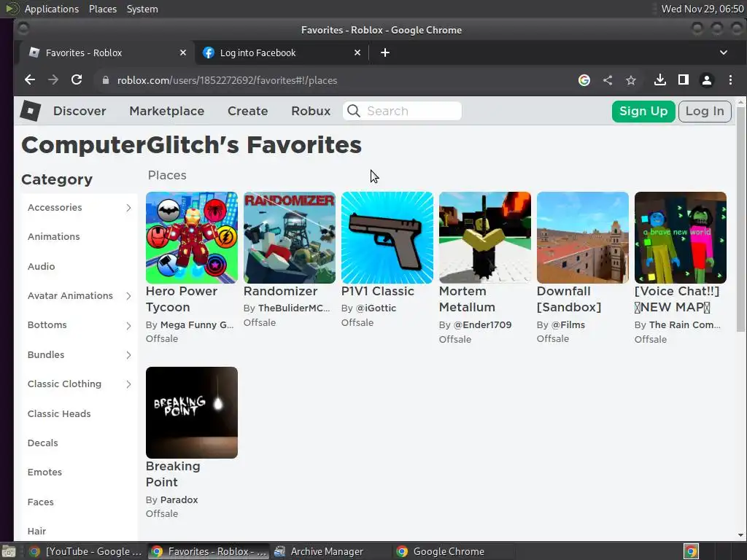Viewport: 747px width, 560px height.
Task: Open the Downfall [Sandbox] thumbnail
Action: pyautogui.click(x=583, y=238)
